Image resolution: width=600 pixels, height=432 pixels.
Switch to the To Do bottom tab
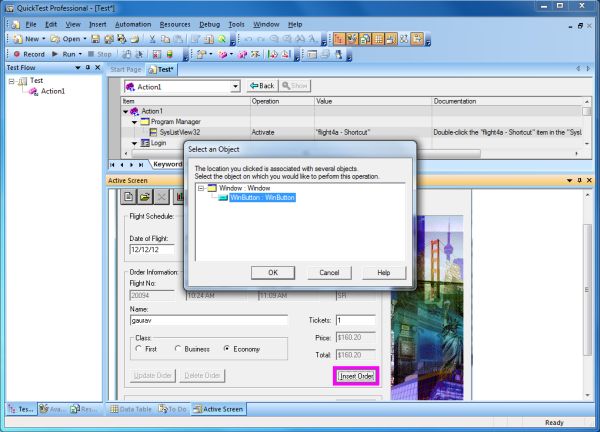pos(173,409)
